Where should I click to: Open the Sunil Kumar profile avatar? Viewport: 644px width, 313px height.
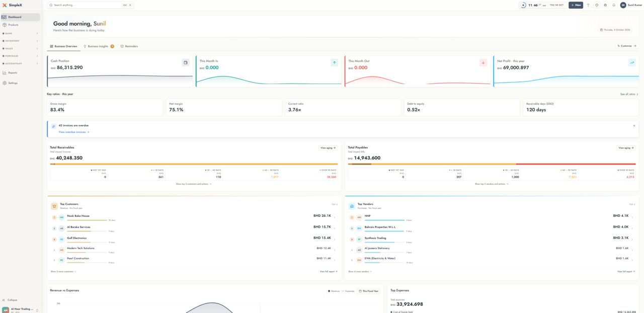pyautogui.click(x=623, y=5)
